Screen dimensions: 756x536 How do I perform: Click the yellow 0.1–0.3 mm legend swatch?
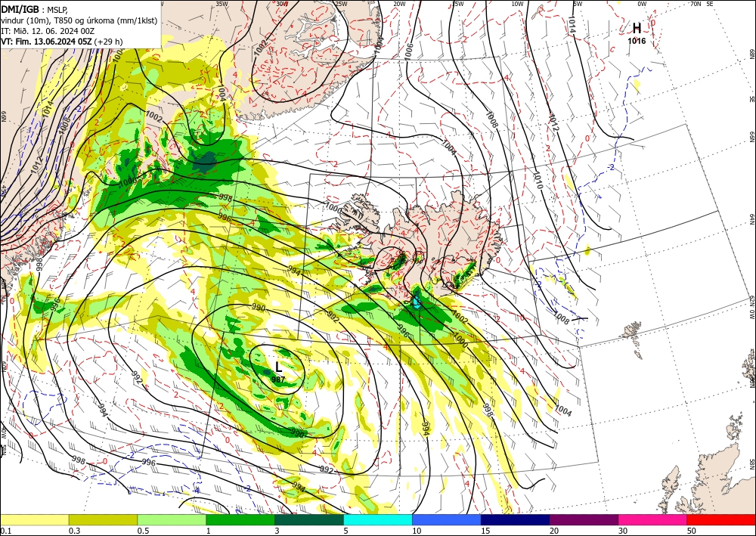pyautogui.click(x=34, y=519)
